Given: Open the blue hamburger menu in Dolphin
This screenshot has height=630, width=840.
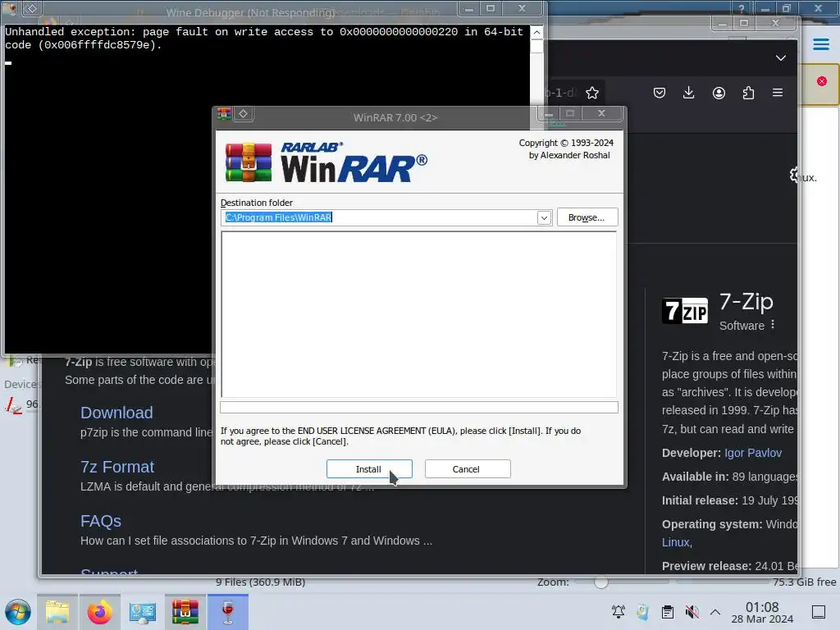Looking at the screenshot, I should click(821, 44).
